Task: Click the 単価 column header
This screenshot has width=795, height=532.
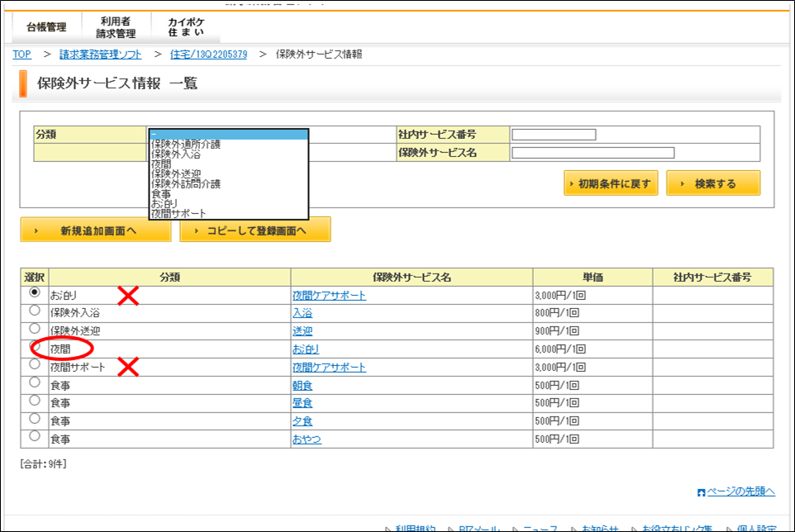Action: 593,277
